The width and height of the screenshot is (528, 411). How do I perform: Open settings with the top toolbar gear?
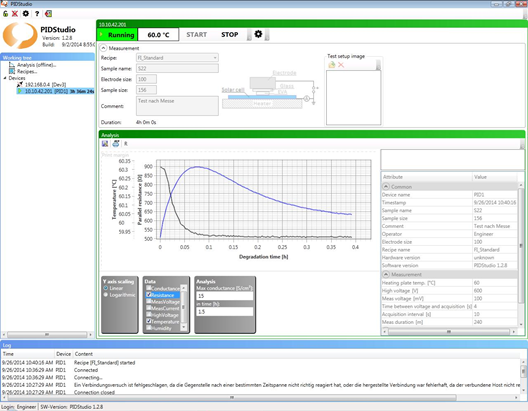coord(26,14)
